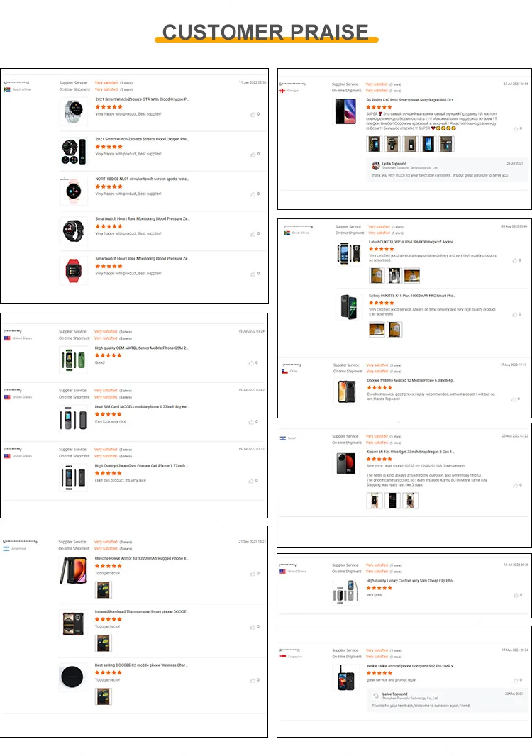Open the DOOGEE C2 wireless charger image
This screenshot has height=756, width=532.
pyautogui.click(x=72, y=677)
